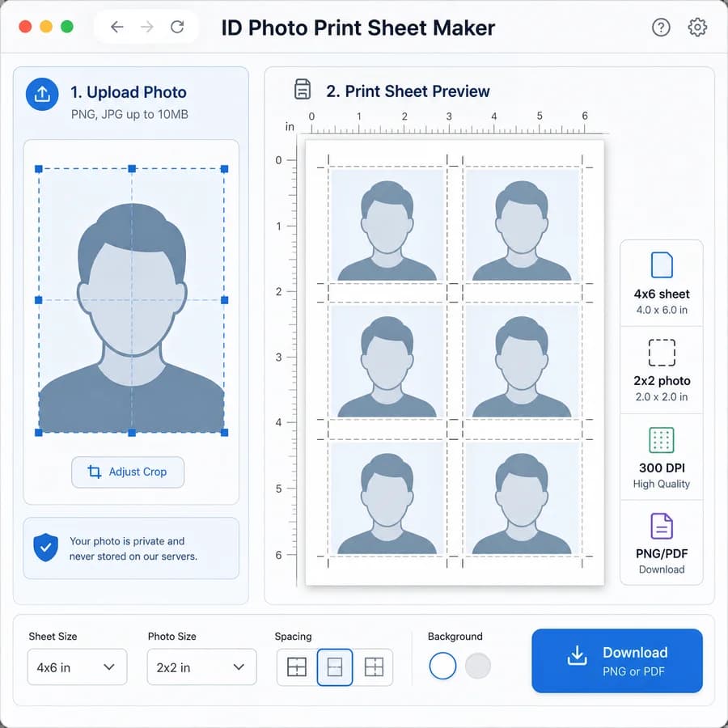
Task: Close window with red button
Action: tap(25, 27)
